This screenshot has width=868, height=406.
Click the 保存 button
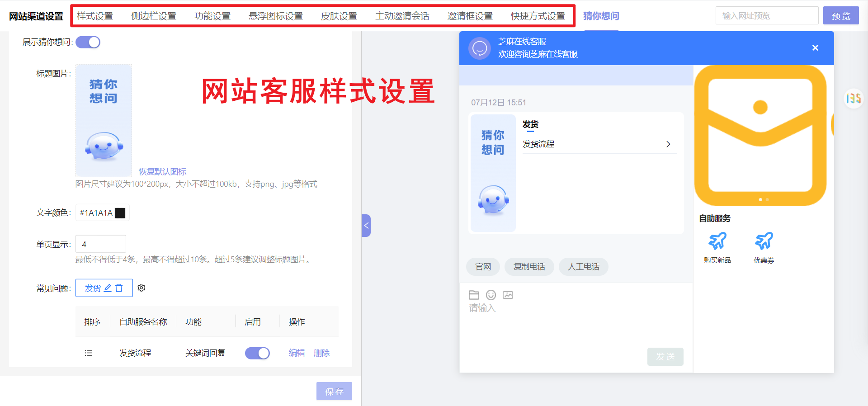click(x=334, y=391)
